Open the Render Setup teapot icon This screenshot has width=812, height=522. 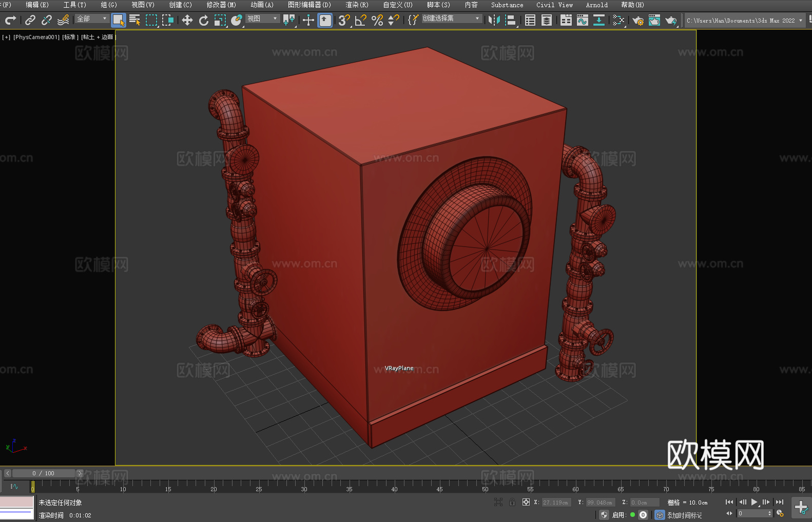[x=637, y=20]
